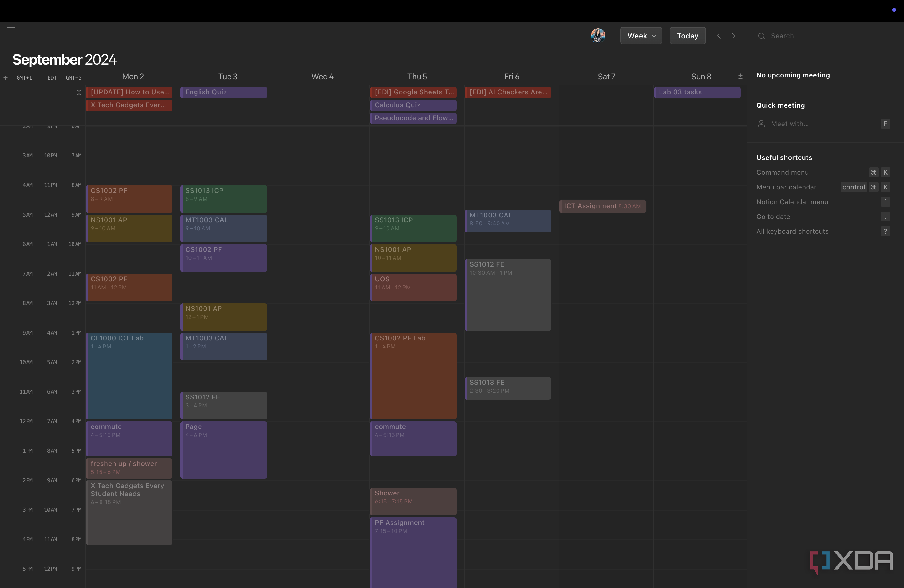Select the Go to date shortcut
Image resolution: width=904 pixels, height=588 pixels.
[823, 217]
